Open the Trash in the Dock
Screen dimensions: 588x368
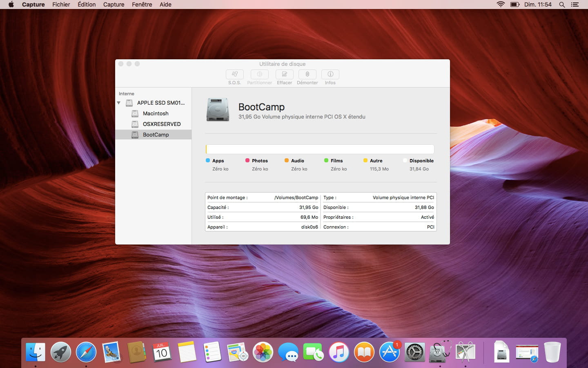point(552,352)
